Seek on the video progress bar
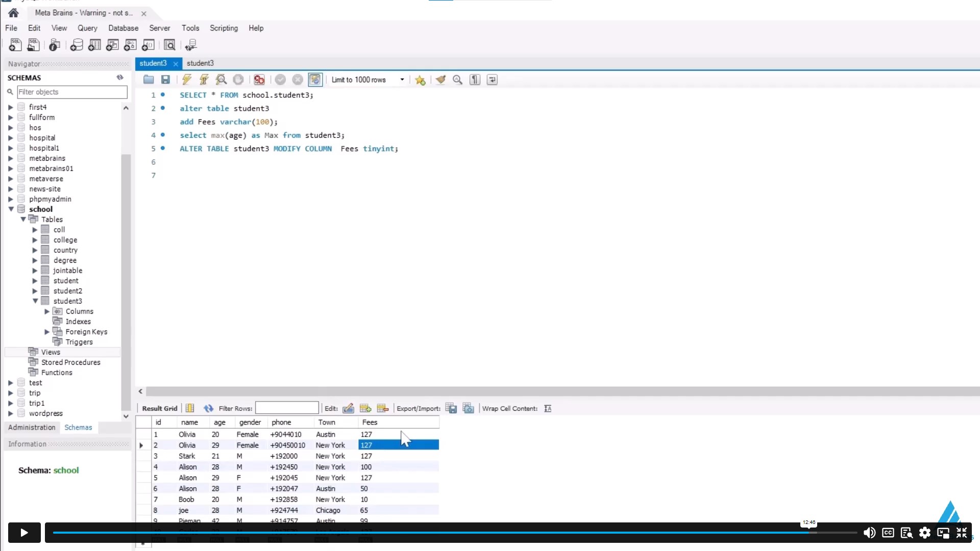The height and width of the screenshot is (551, 980). pyautogui.click(x=455, y=533)
